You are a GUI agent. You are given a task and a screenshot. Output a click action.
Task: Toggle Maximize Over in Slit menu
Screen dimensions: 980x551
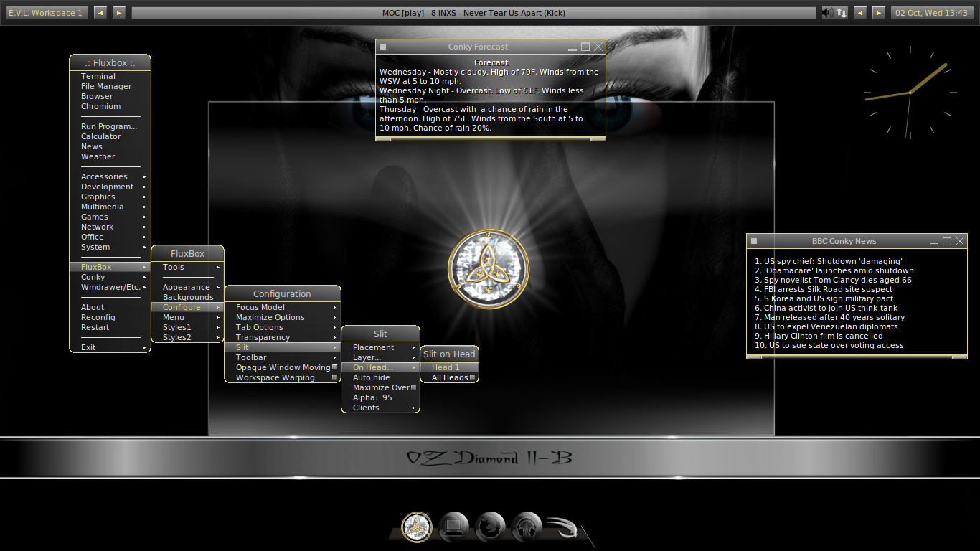[x=380, y=387]
